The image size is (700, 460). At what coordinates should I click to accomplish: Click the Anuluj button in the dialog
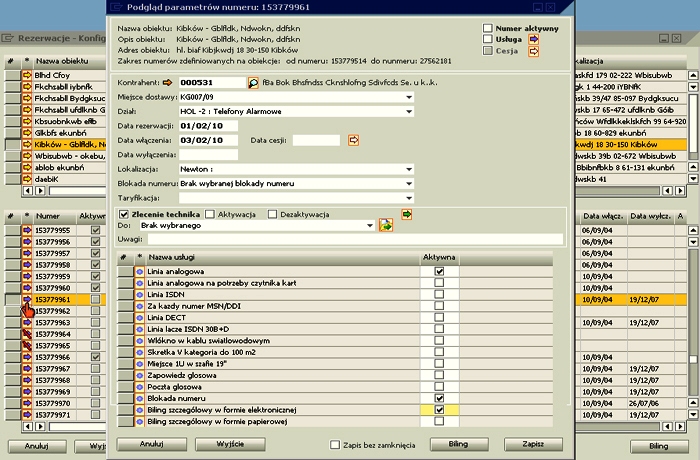(x=152, y=444)
